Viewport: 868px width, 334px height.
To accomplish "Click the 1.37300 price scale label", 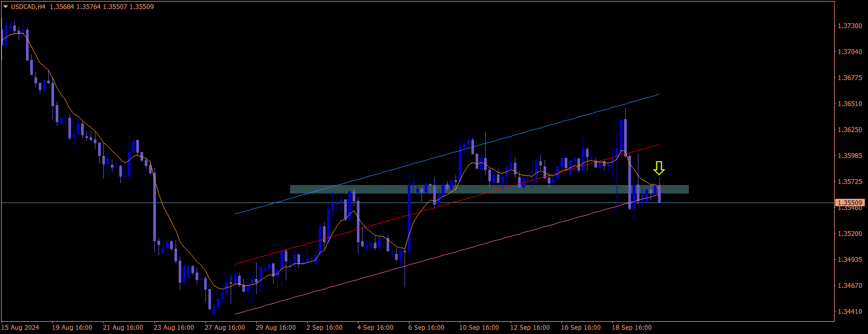I will (x=849, y=26).
